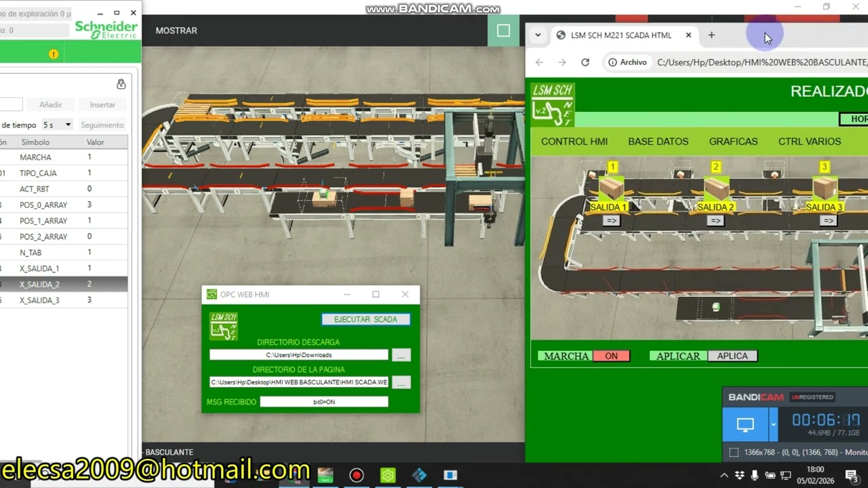
Task: Select the LSM SCH M221 SCADA HTML tab
Action: pyautogui.click(x=621, y=35)
